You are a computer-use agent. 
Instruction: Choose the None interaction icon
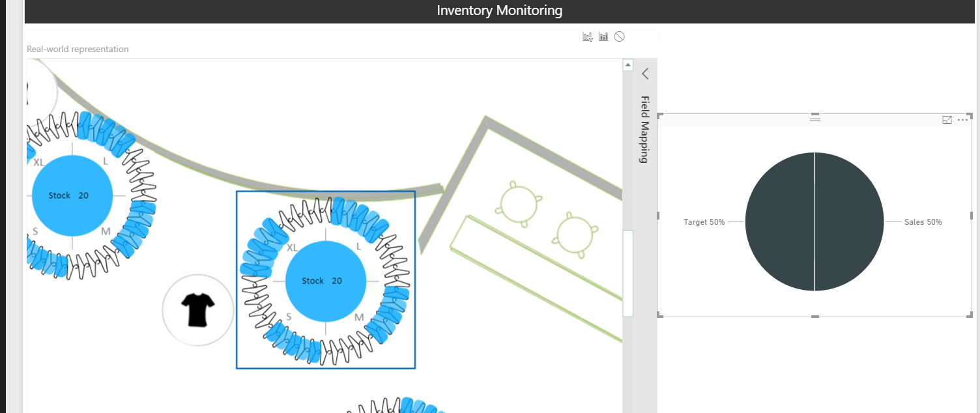(620, 36)
